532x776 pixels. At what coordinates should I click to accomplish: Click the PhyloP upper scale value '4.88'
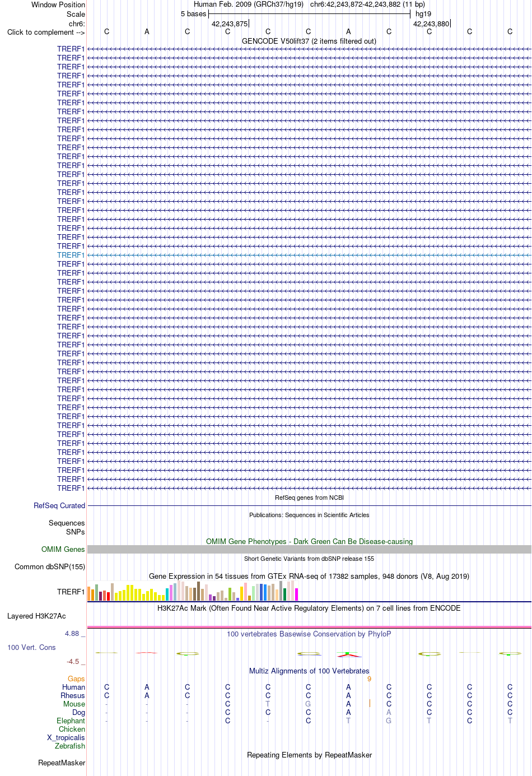[x=72, y=633]
